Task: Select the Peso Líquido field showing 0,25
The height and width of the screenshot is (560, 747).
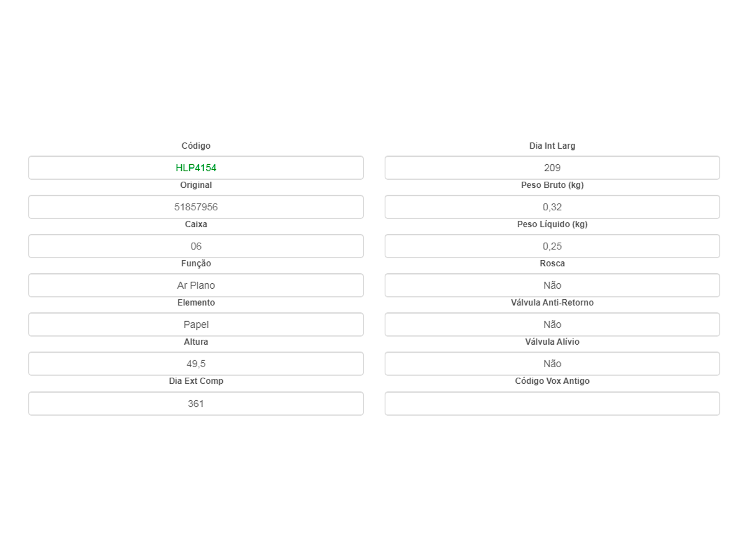Action: [x=552, y=246]
